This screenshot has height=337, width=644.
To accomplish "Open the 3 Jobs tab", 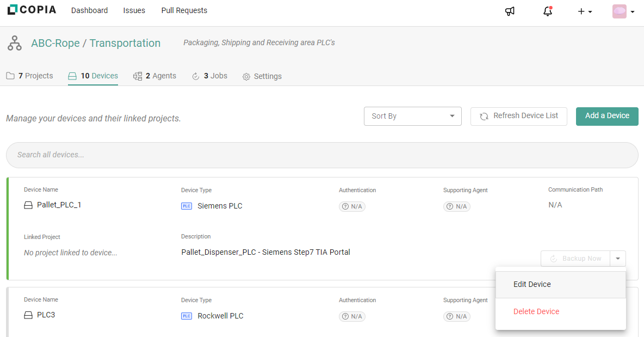I will (x=210, y=76).
